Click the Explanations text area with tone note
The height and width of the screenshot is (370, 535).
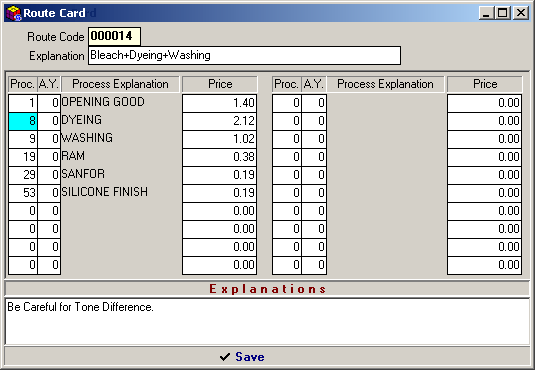click(x=267, y=321)
